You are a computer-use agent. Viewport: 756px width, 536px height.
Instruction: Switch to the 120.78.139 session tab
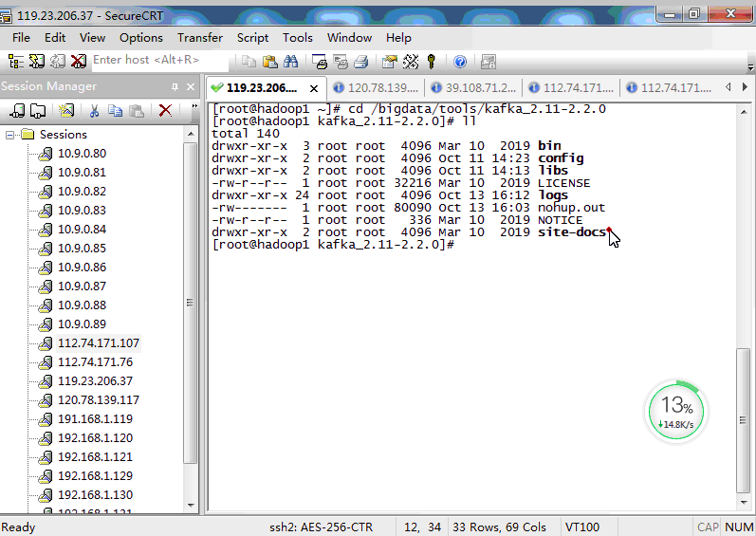pyautogui.click(x=377, y=87)
